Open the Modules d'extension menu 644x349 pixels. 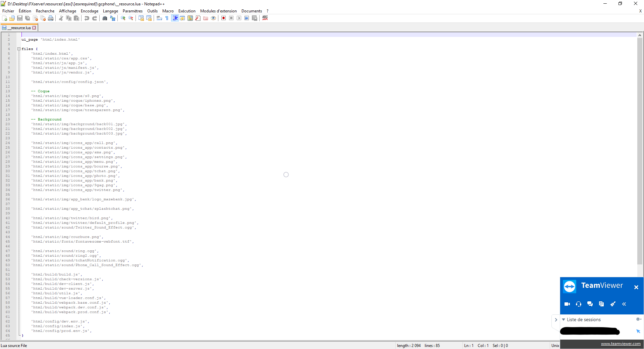[x=218, y=11]
